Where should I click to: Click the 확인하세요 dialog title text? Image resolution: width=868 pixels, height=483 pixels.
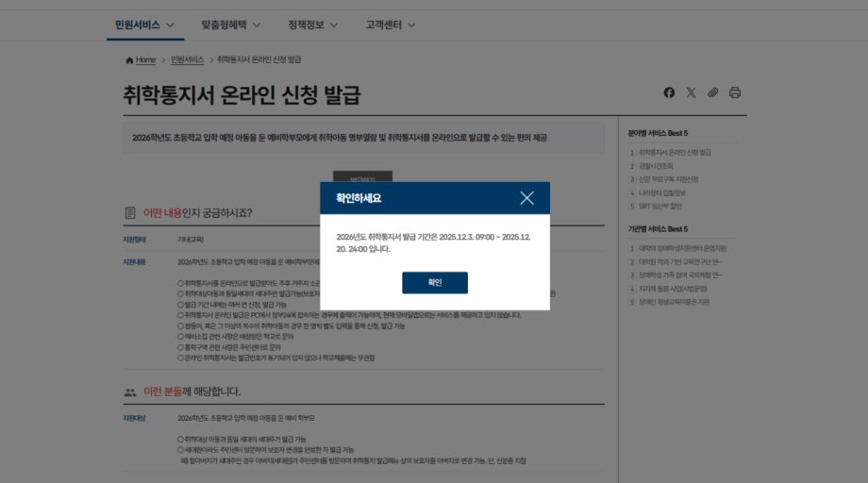click(x=359, y=198)
